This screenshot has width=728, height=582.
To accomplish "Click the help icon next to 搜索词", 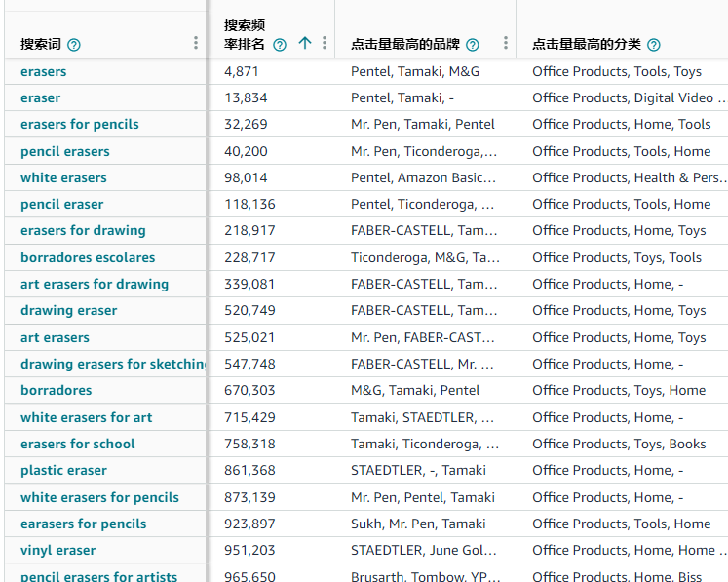I will click(74, 45).
